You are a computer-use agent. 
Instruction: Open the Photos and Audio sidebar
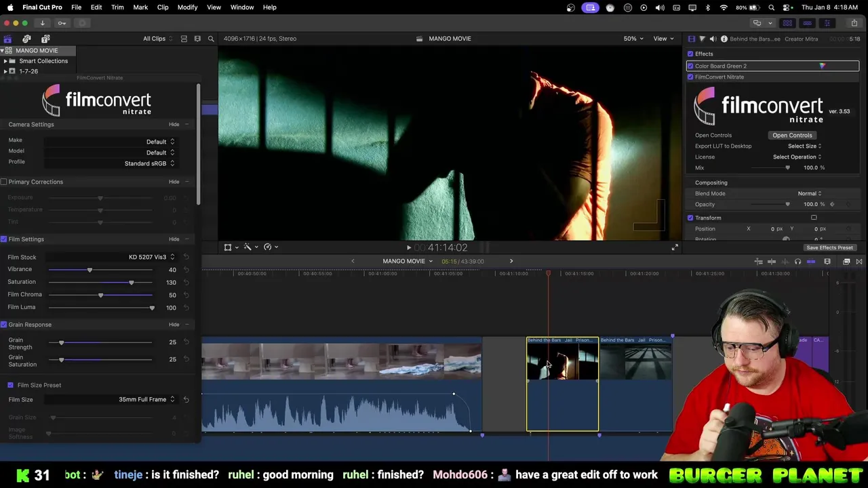(26, 39)
